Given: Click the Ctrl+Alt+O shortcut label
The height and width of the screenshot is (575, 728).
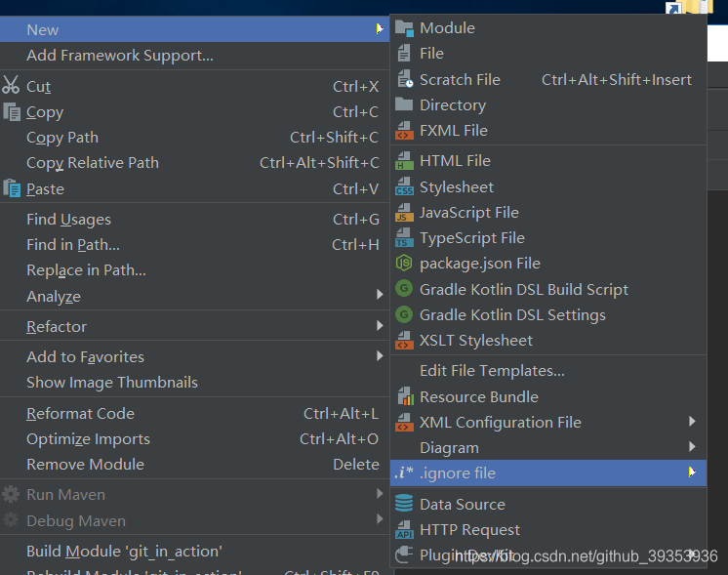Looking at the screenshot, I should (340, 439).
